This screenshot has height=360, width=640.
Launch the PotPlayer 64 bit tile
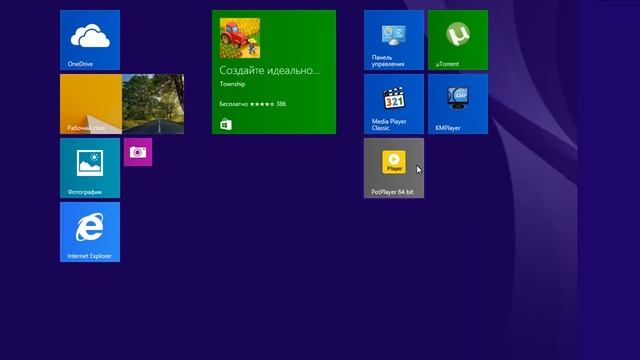point(394,168)
